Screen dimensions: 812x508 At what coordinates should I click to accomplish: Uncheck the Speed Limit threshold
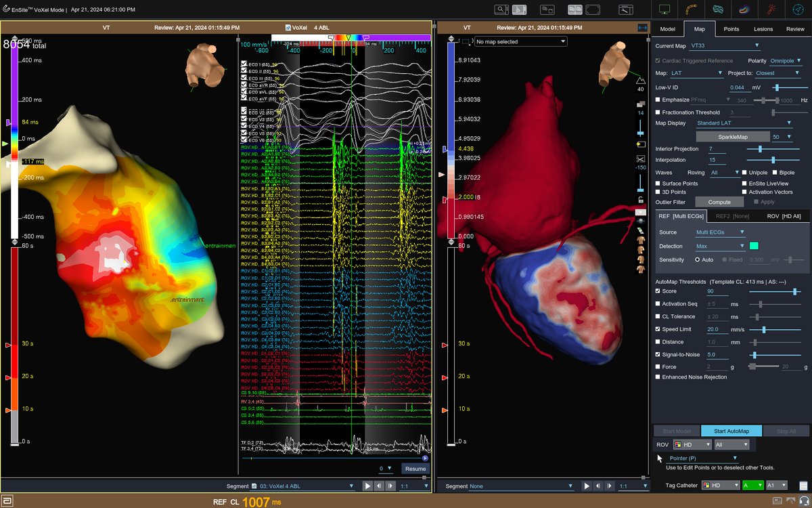click(658, 329)
